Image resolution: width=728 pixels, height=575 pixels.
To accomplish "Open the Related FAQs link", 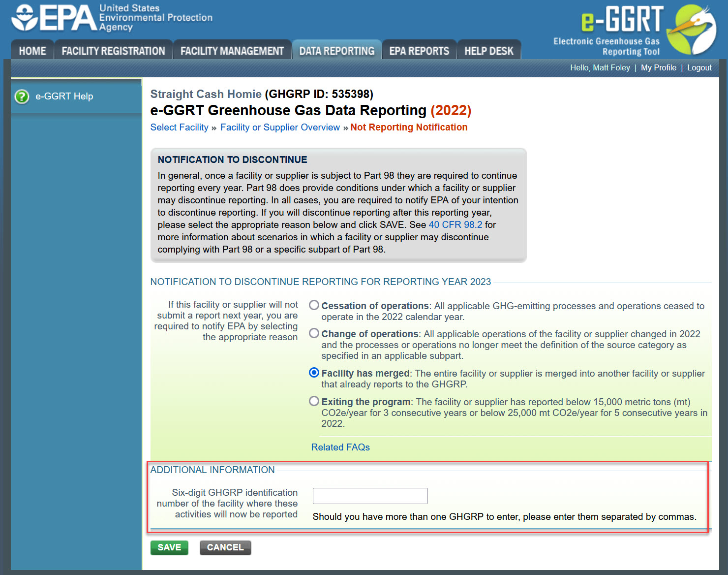I will [340, 447].
